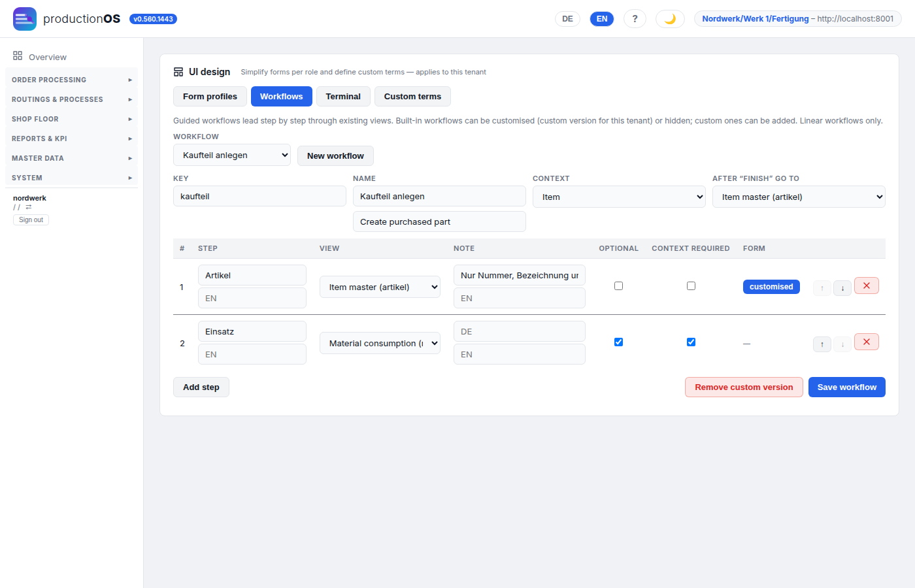Open the Workflow selector showing Kaufteil anlegen

point(232,155)
